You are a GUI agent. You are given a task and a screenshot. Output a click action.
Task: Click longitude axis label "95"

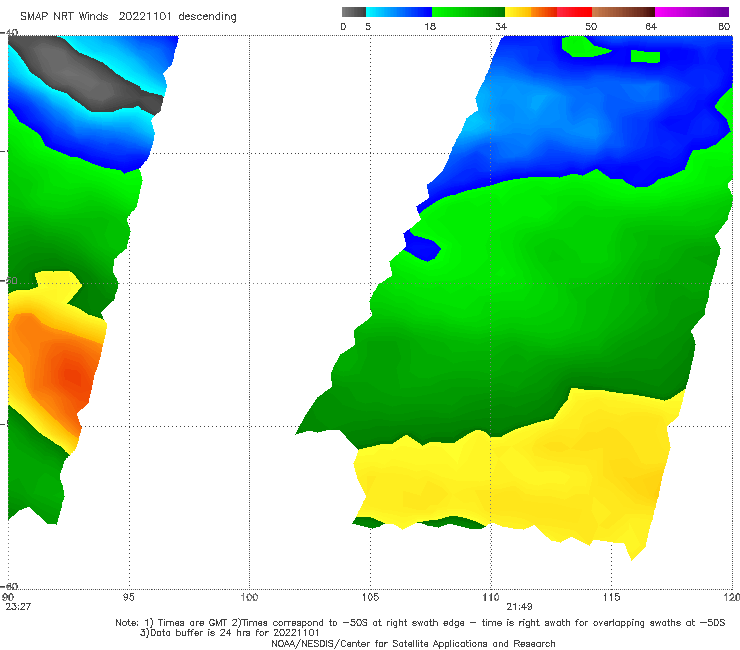(128, 597)
